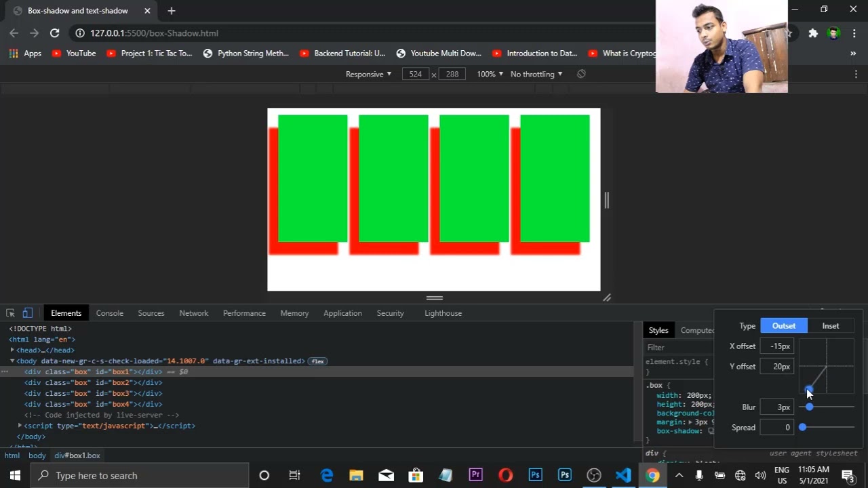Viewport: 868px width, 488px height.
Task: Open the YouTube bookmark
Action: pyautogui.click(x=74, y=54)
